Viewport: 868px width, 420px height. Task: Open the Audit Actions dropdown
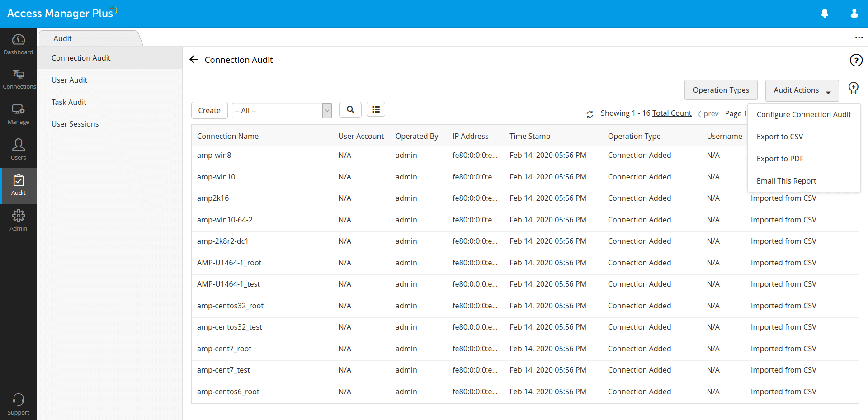pyautogui.click(x=802, y=90)
